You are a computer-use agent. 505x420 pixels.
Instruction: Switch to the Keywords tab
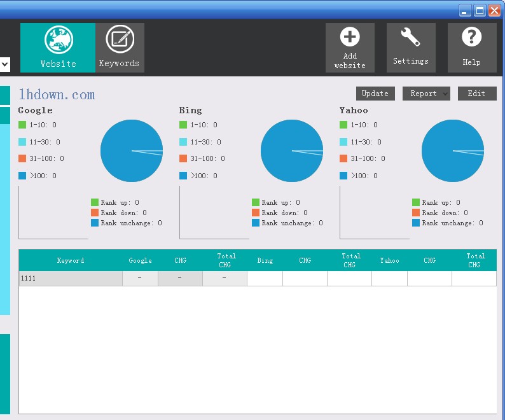120,48
